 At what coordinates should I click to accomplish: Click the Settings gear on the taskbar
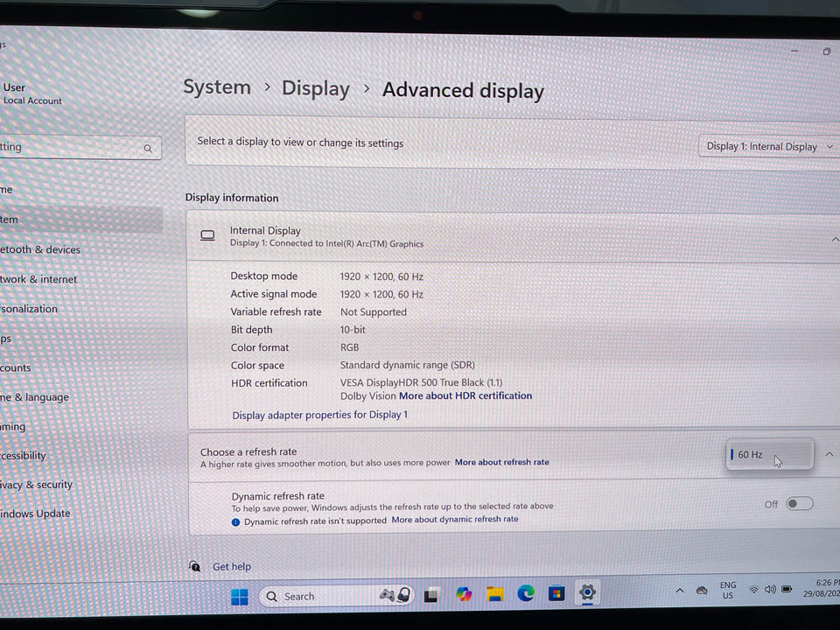pyautogui.click(x=587, y=592)
